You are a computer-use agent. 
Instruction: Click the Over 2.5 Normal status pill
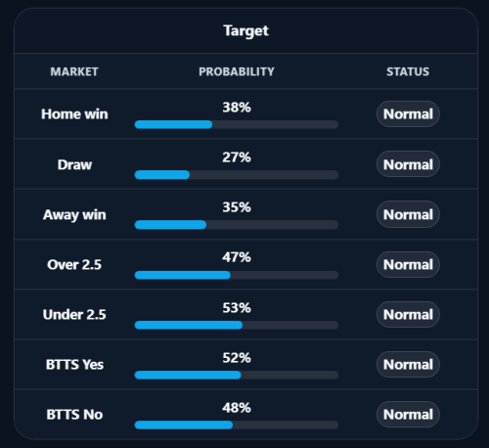coord(408,264)
